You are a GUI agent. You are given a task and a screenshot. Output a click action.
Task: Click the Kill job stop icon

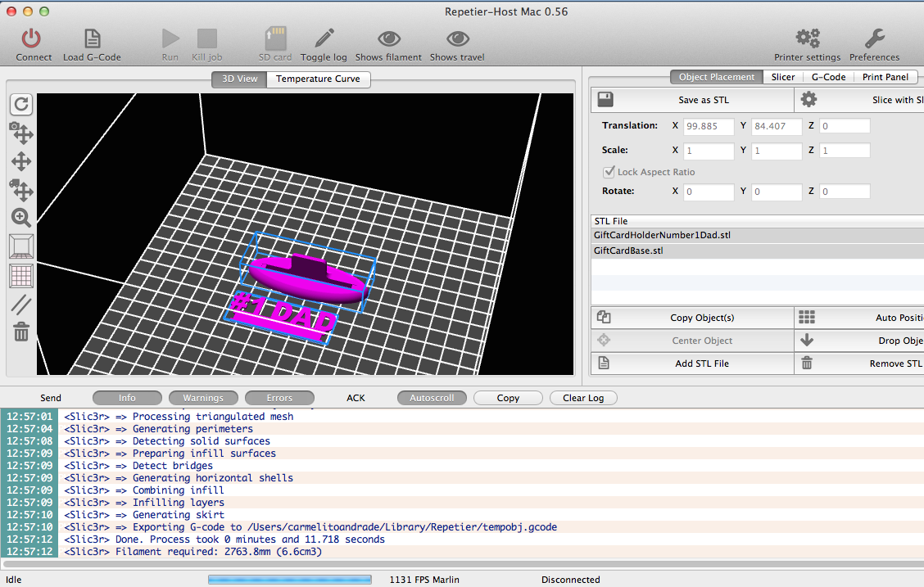(207, 38)
